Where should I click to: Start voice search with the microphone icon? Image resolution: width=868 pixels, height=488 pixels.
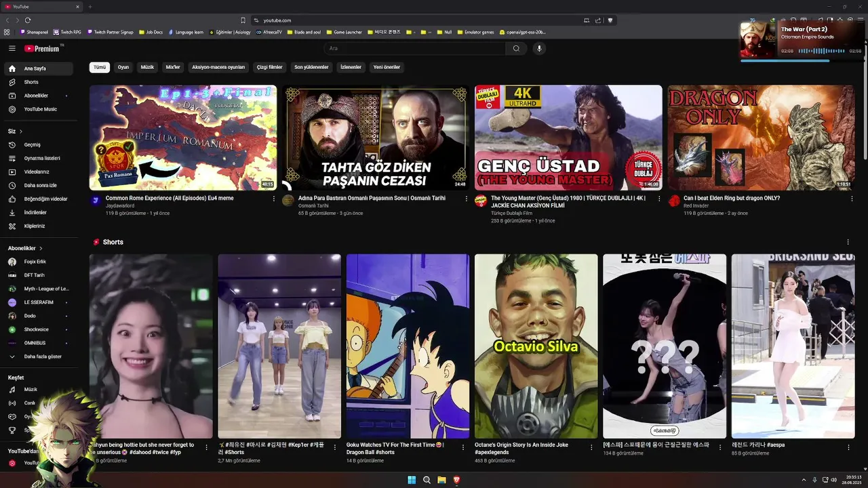(x=539, y=48)
